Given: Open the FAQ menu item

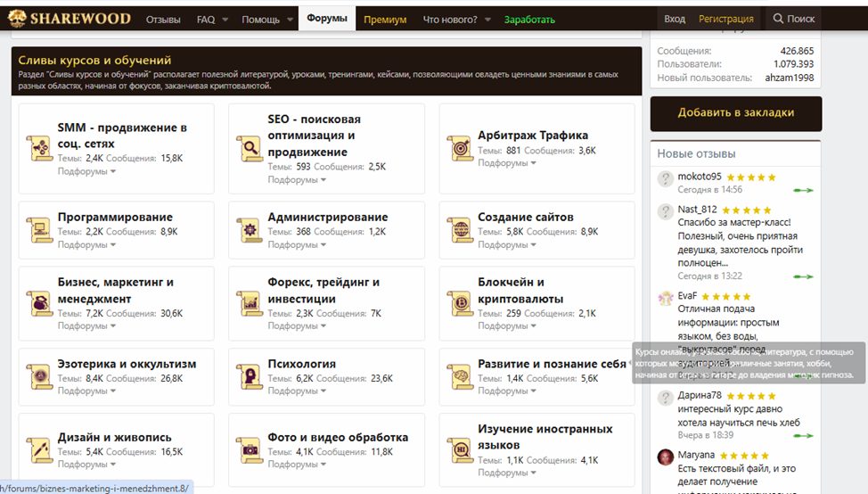Looking at the screenshot, I should (206, 20).
